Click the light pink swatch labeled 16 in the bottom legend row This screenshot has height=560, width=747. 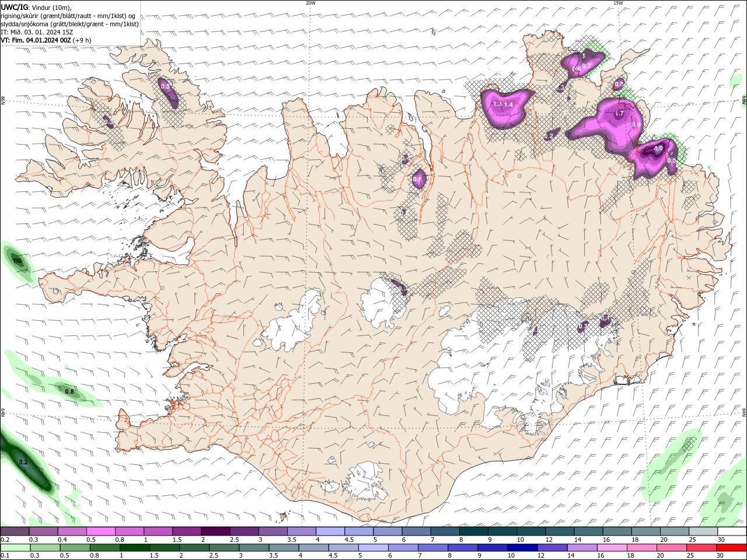point(612,547)
